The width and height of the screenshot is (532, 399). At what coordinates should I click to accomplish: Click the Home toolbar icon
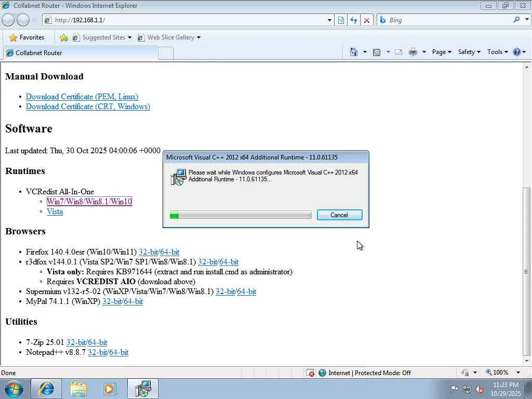[353, 52]
